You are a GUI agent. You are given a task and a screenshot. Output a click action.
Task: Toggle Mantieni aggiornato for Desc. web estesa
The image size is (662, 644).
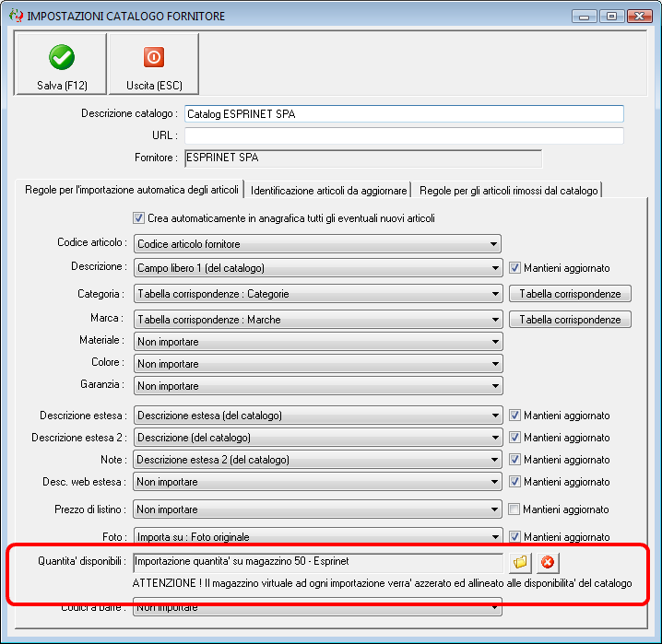click(x=514, y=482)
